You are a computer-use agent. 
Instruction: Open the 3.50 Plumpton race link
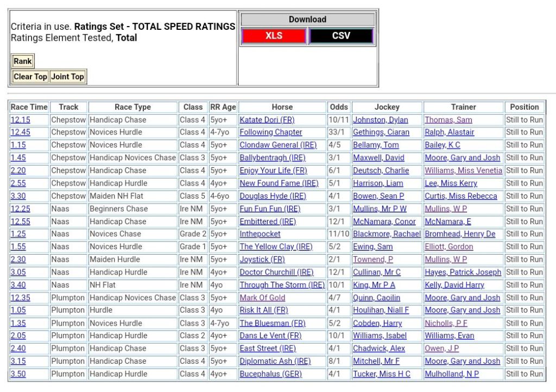[18, 374]
